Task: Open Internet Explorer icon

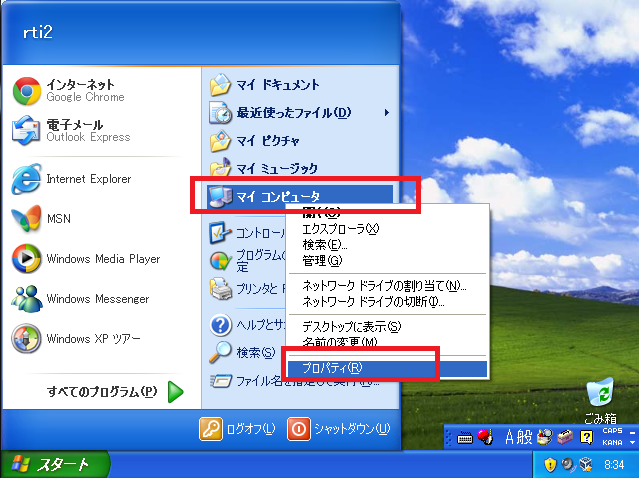Action: pyautogui.click(x=26, y=178)
